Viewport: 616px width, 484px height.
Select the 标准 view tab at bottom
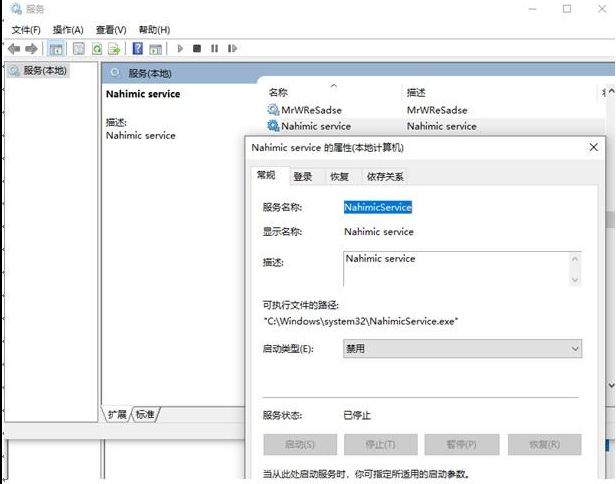pos(145,414)
